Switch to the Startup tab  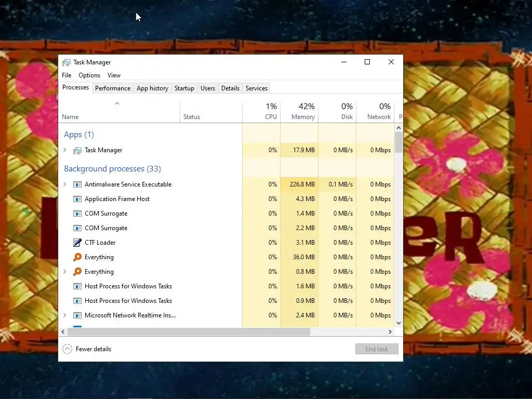[x=184, y=88]
